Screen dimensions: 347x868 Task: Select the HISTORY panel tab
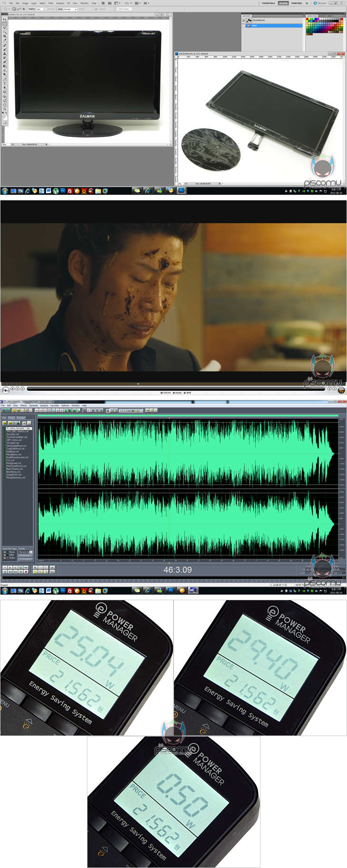click(x=246, y=16)
